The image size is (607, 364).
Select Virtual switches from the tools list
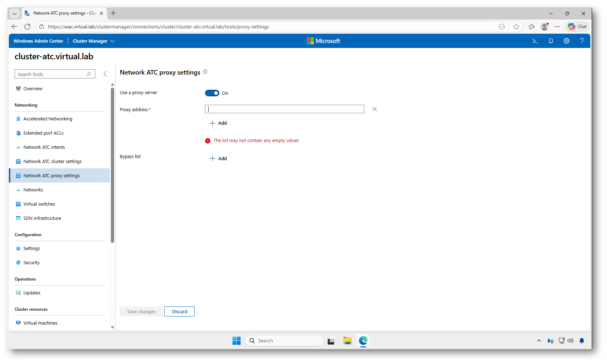tap(39, 204)
